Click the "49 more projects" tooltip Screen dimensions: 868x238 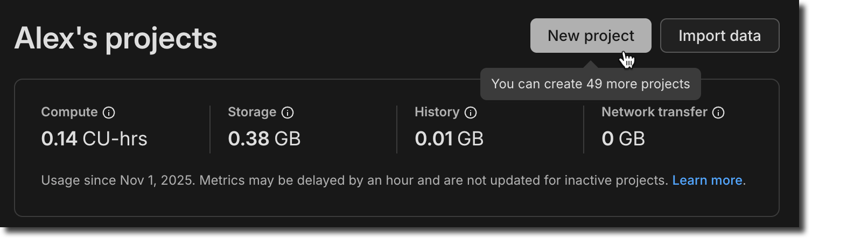click(x=590, y=84)
